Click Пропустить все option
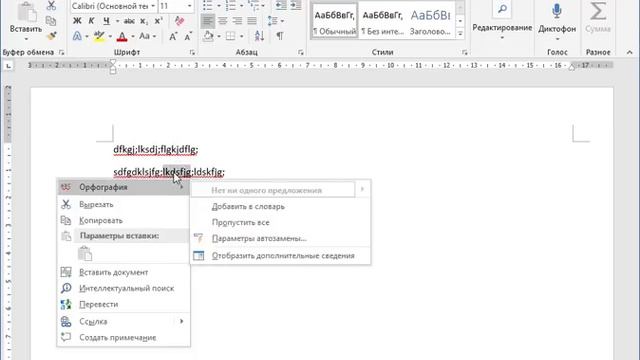This screenshot has width=640, height=360. click(280, 222)
